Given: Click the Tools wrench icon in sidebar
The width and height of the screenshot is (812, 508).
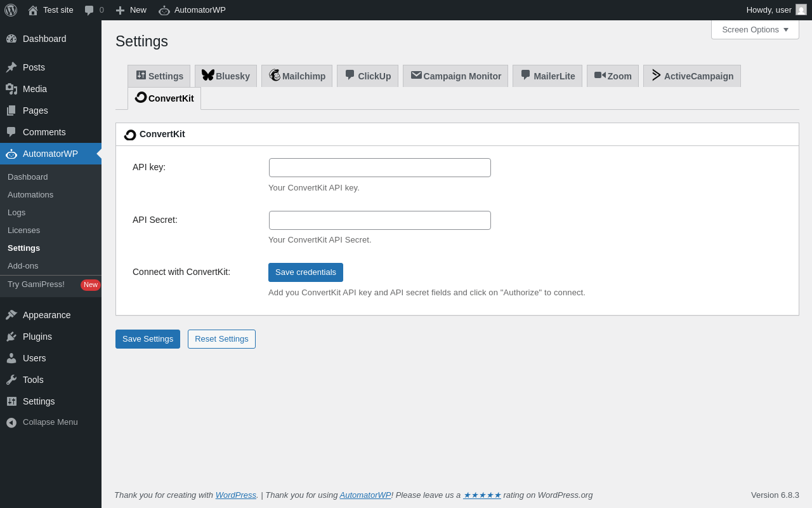Looking at the screenshot, I should tap(11, 380).
